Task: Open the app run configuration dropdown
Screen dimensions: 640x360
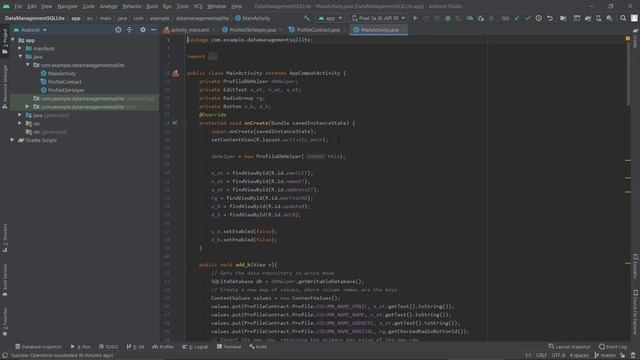Action: click(x=331, y=18)
